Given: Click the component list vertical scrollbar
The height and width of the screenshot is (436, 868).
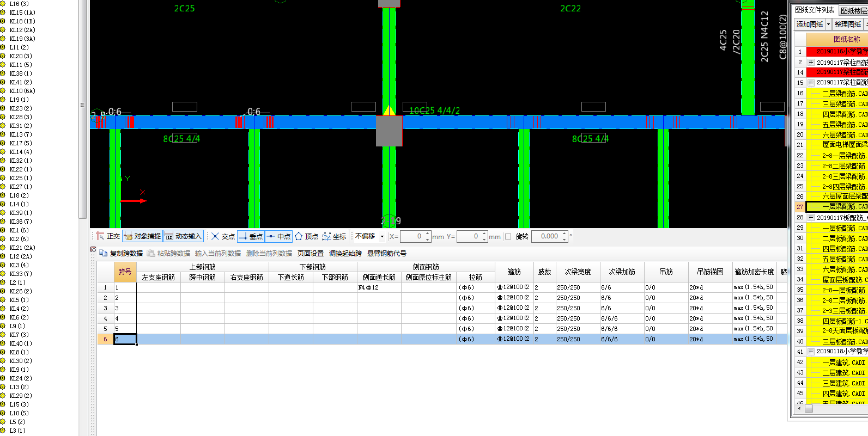Looking at the screenshot, I should tap(82, 109).
